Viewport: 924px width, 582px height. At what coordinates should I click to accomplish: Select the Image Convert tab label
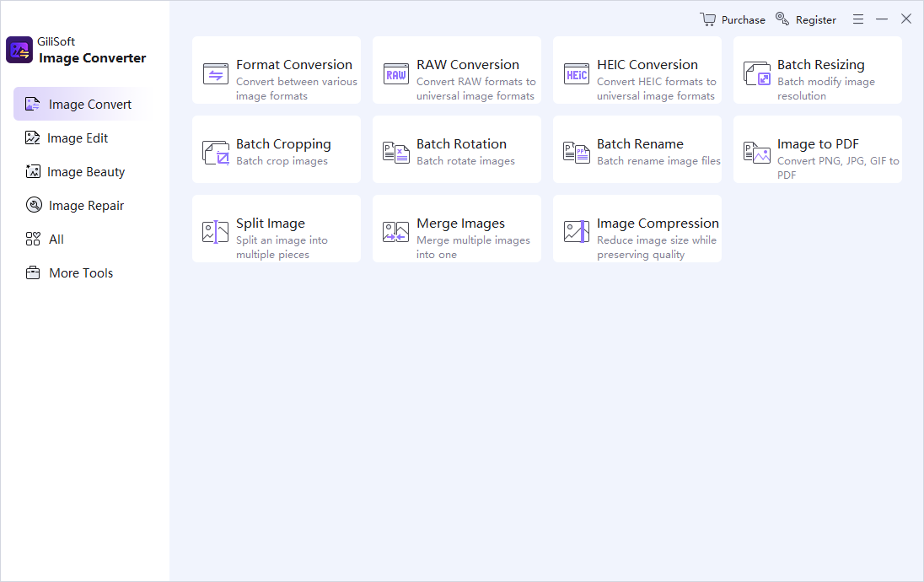(x=90, y=105)
